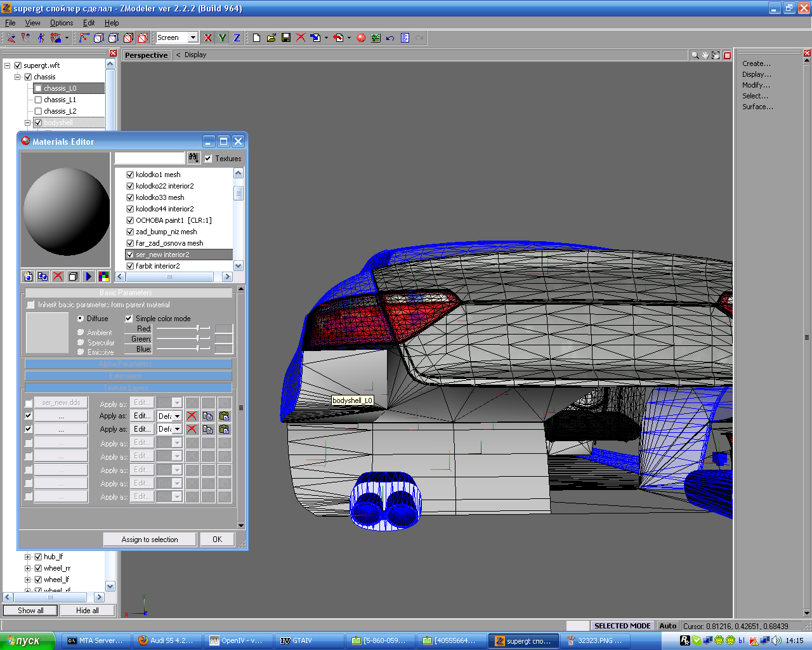Click the X axis lock button

point(207,38)
